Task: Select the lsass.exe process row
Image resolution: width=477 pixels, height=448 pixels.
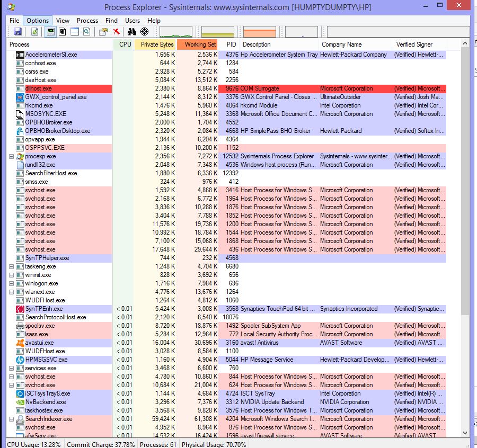Action: 226,334
